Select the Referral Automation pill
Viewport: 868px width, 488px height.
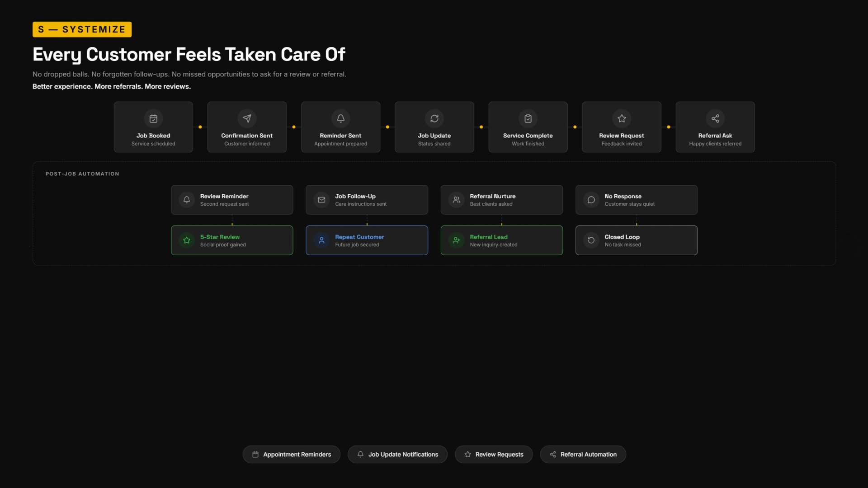point(583,455)
